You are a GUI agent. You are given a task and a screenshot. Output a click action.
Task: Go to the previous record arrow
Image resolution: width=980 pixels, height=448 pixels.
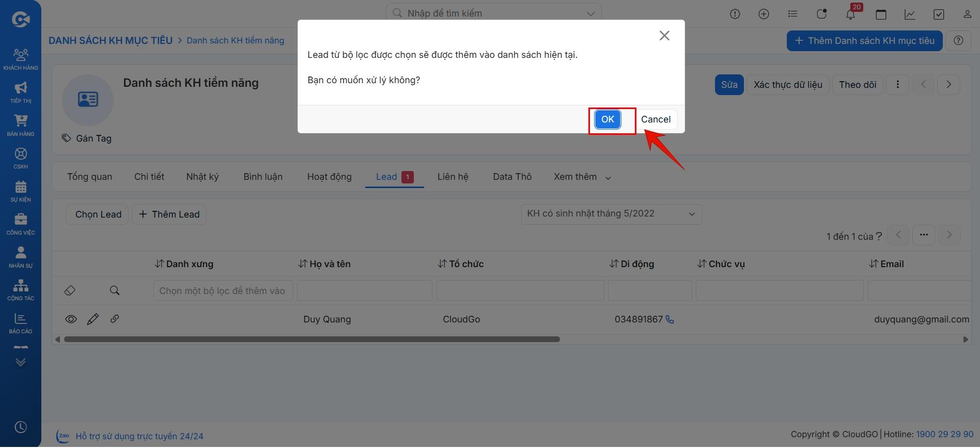(x=923, y=85)
